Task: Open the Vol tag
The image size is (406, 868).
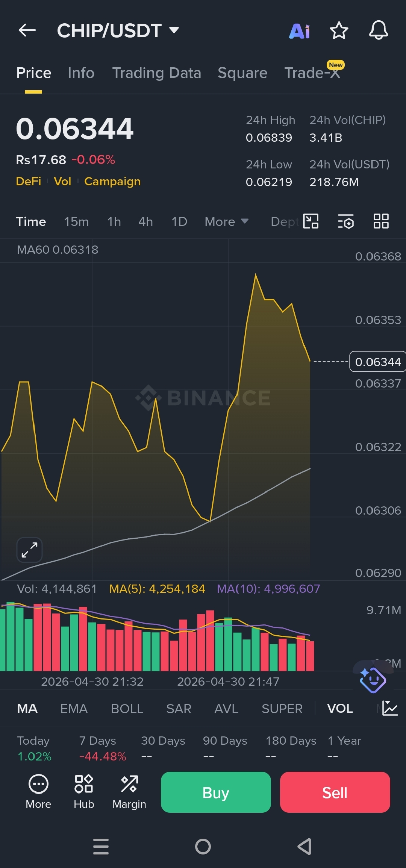Action: tap(62, 181)
